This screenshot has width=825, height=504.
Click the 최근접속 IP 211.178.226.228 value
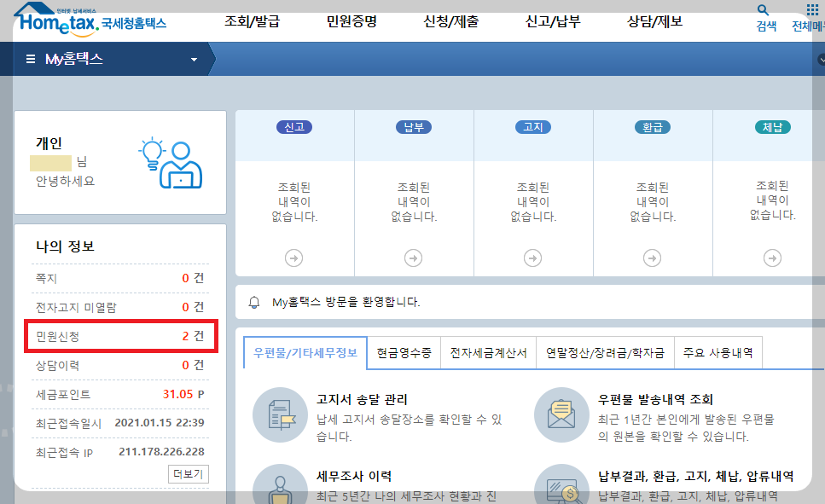[x=161, y=452]
